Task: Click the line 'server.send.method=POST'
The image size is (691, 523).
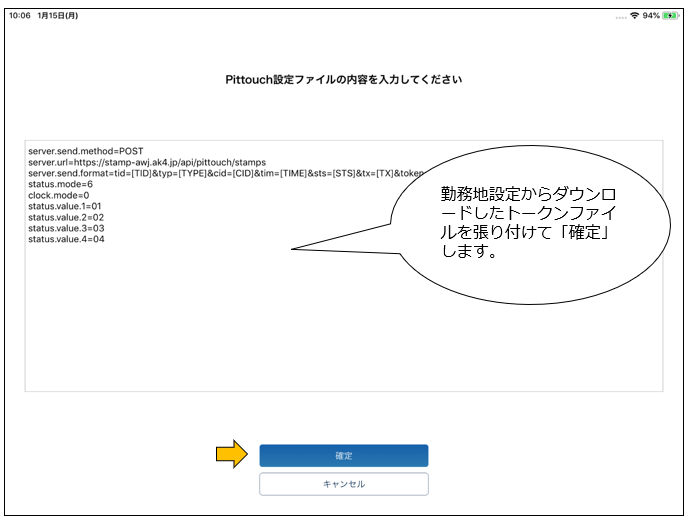Action: [x=86, y=151]
